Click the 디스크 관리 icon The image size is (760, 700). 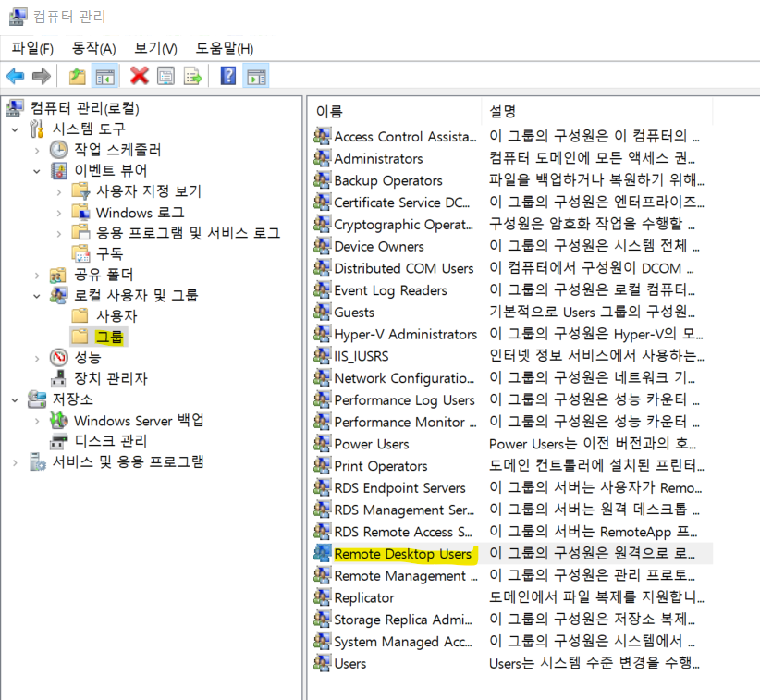pyautogui.click(x=58, y=441)
